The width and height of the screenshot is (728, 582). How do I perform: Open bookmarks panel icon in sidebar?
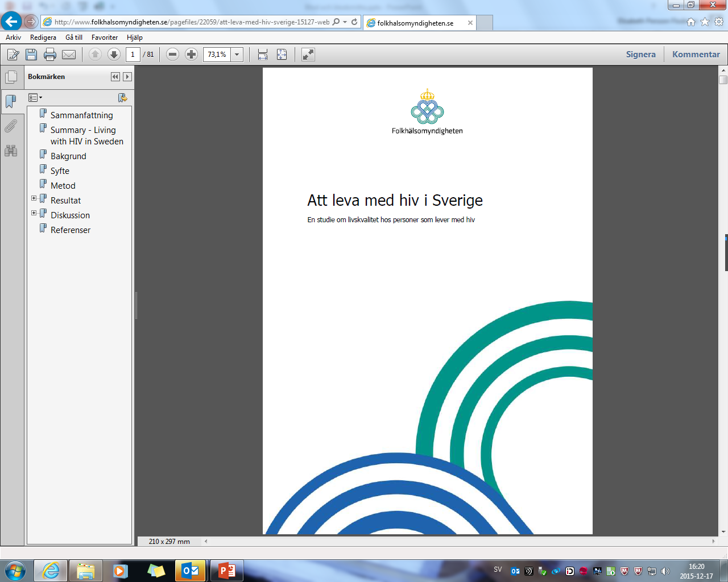[11, 101]
